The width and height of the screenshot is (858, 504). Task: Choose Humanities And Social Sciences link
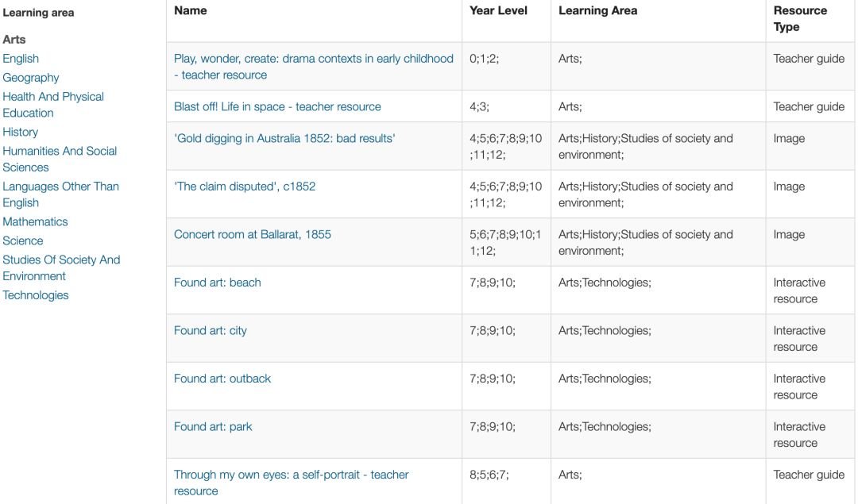coord(60,159)
